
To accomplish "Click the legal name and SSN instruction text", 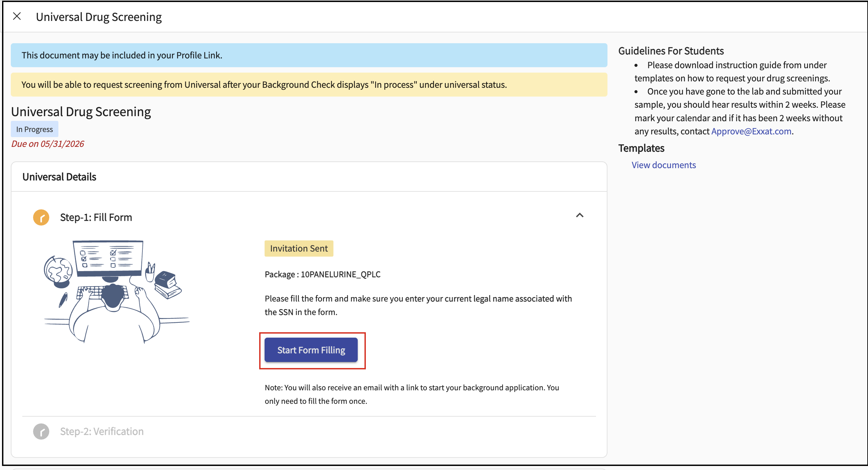I will tap(418, 305).
